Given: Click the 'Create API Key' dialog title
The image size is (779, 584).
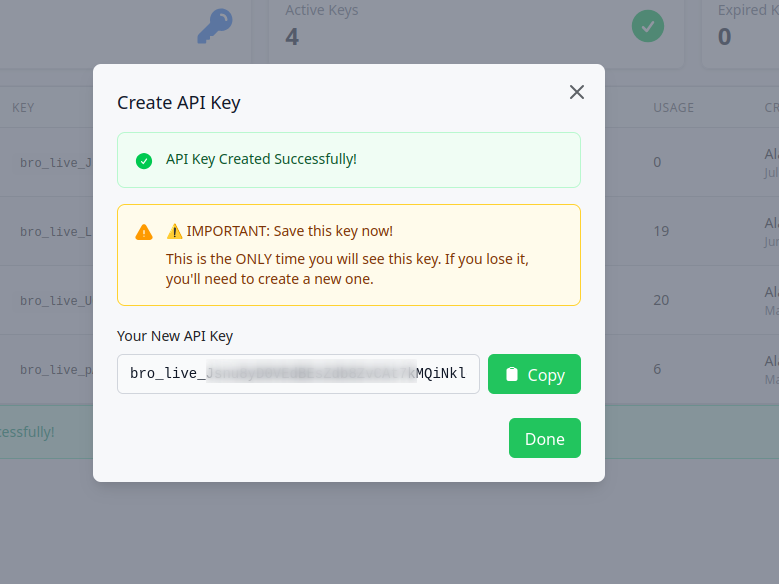Looking at the screenshot, I should (179, 102).
